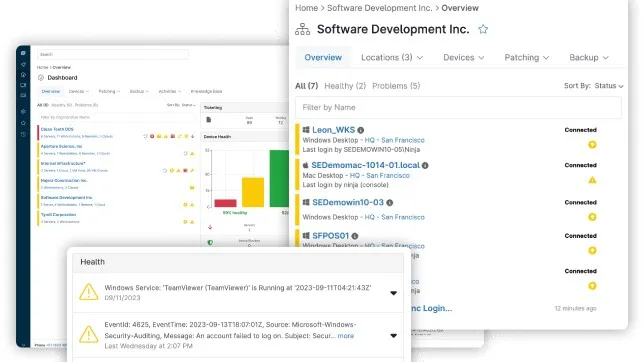Click yellow status circle in SFPOS01 row

point(592,251)
